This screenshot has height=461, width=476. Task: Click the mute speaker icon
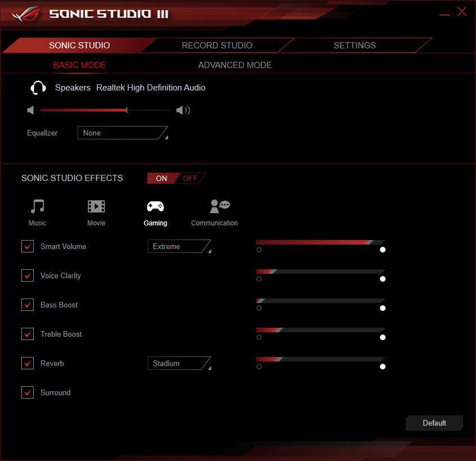point(30,110)
